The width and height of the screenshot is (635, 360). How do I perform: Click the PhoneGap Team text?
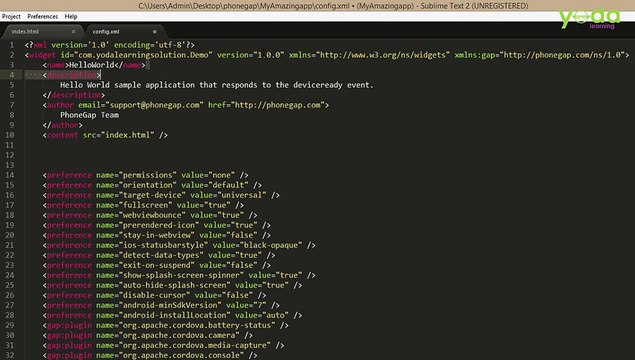click(89, 115)
